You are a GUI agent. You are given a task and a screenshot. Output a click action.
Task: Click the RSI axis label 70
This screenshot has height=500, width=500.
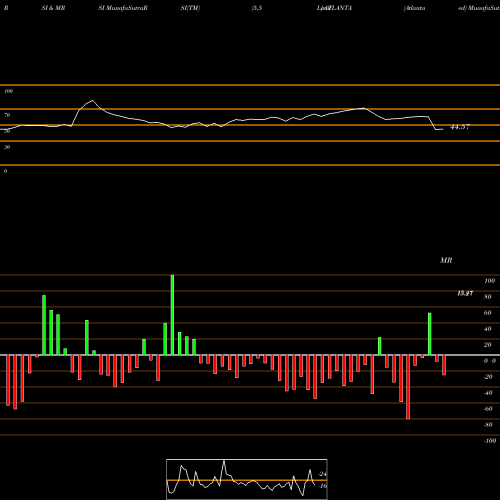[x=7, y=115]
